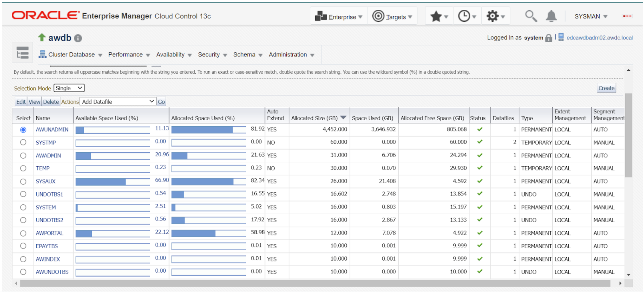Click the status checkmark for AWUNDOTBS
644x292 pixels.
click(480, 271)
